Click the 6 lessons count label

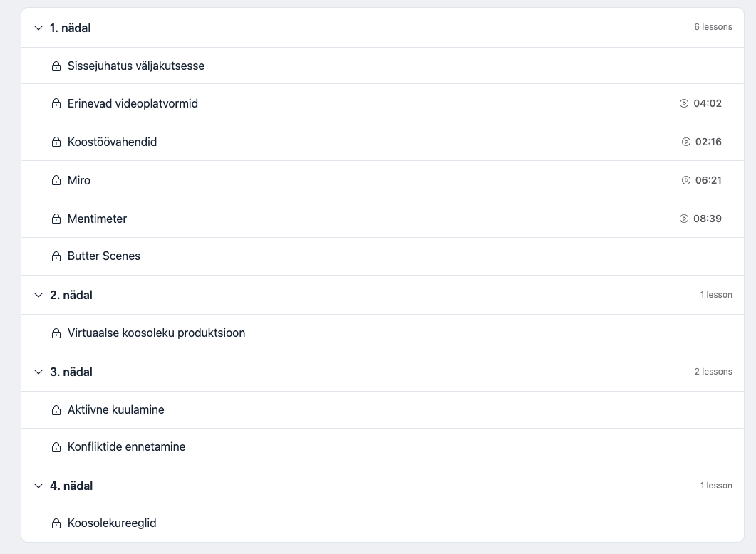click(713, 27)
